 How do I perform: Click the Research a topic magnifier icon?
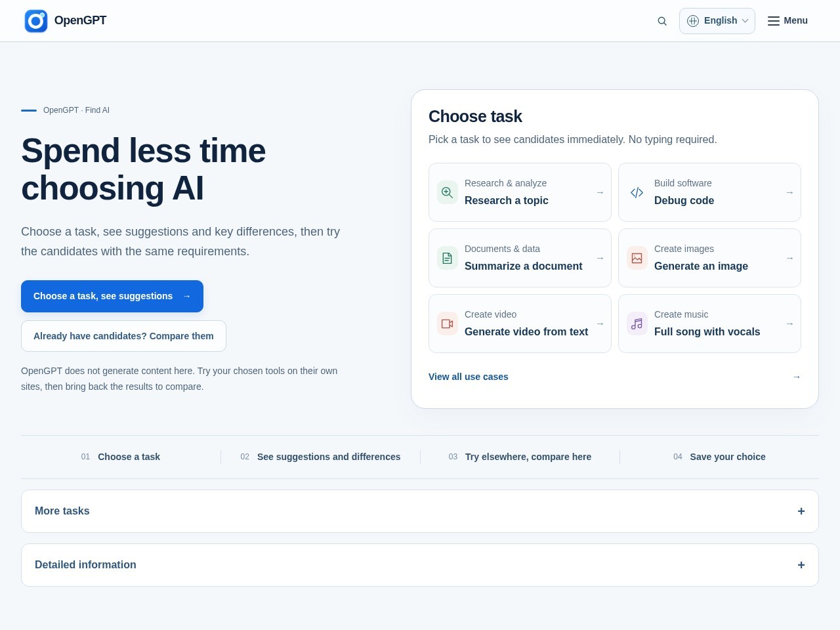click(448, 192)
